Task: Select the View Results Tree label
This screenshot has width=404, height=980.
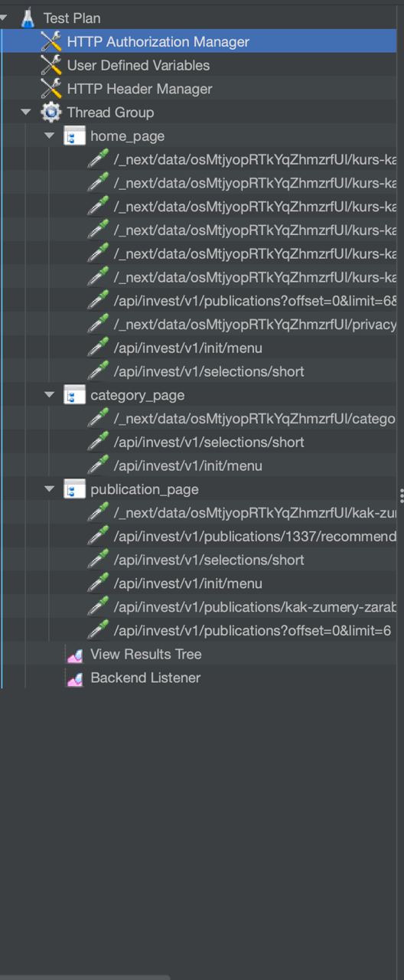Action: point(146,655)
